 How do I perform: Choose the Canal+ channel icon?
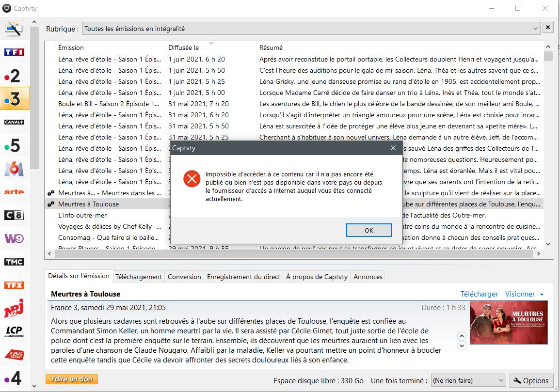tap(14, 122)
